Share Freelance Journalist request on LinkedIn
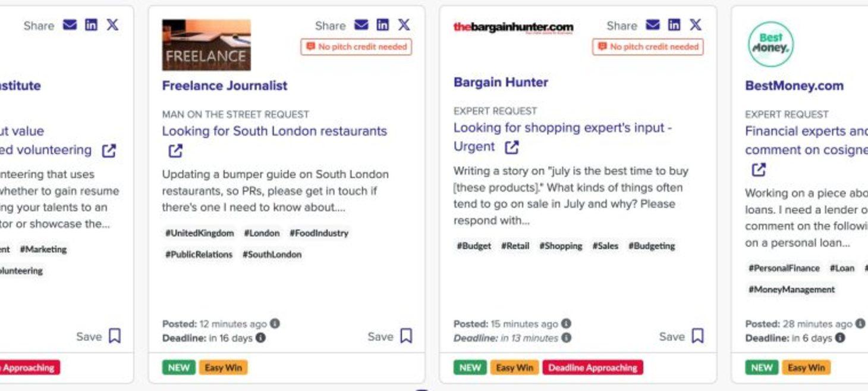This screenshot has height=391, width=868. tap(383, 25)
